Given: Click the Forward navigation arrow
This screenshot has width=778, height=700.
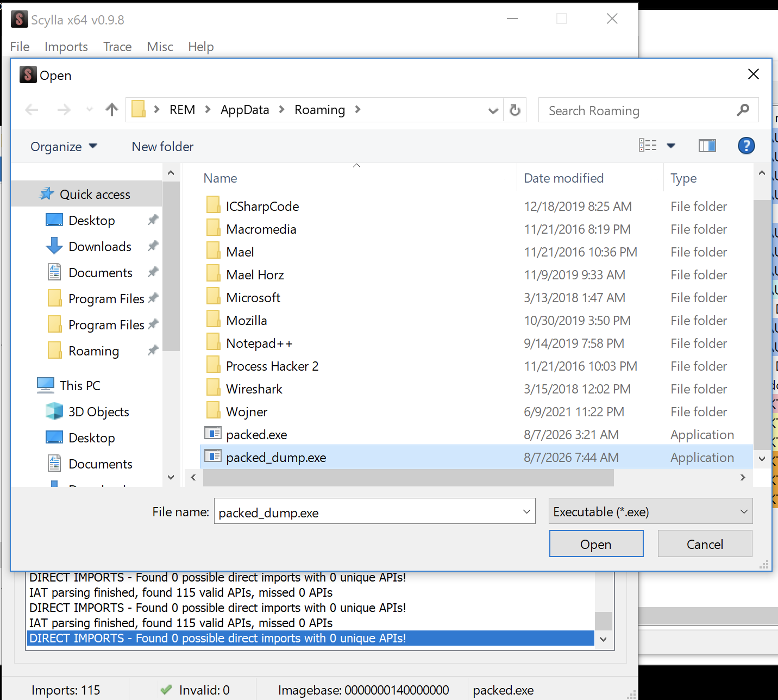Looking at the screenshot, I should [64, 110].
